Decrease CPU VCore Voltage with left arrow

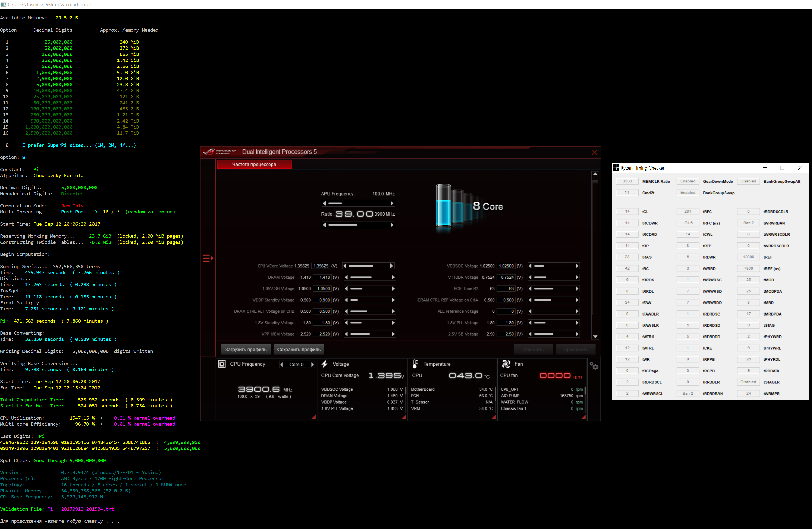(345, 266)
